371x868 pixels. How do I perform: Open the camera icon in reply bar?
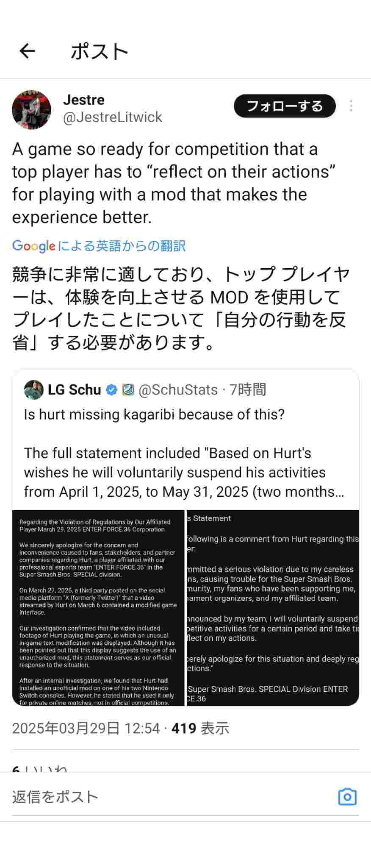coord(347,797)
